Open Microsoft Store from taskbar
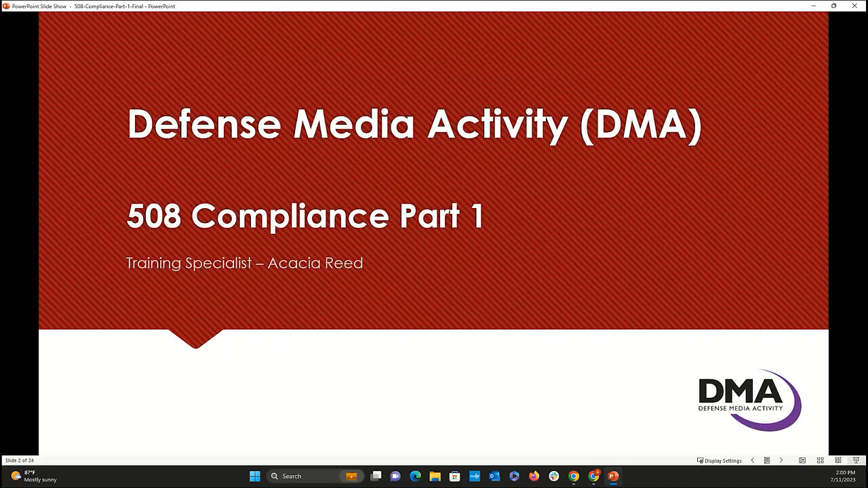Image resolution: width=868 pixels, height=488 pixels. 455,476
